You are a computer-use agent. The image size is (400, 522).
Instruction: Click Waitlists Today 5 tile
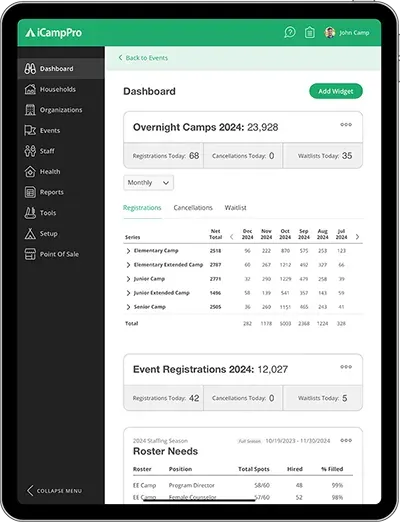coord(323,398)
